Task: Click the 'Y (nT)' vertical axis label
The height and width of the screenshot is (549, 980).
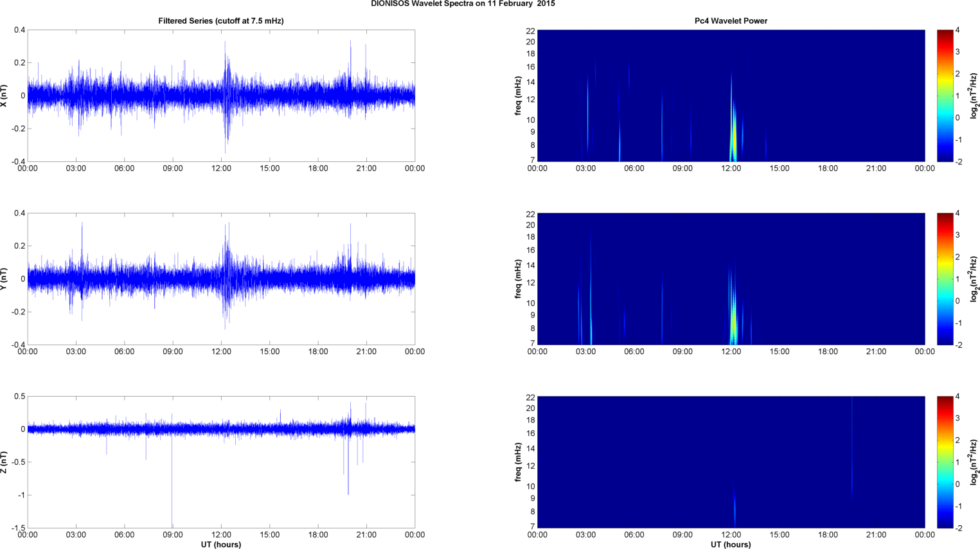Action: pyautogui.click(x=4, y=279)
